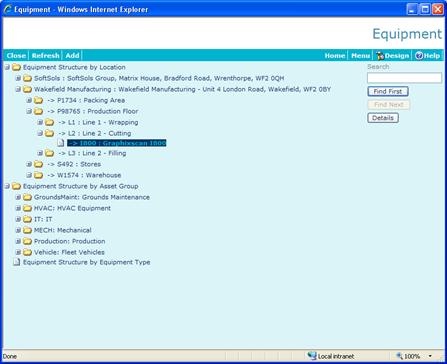The height and width of the screenshot is (364, 447).
Task: Refresh the equipment tree
Action: point(45,56)
